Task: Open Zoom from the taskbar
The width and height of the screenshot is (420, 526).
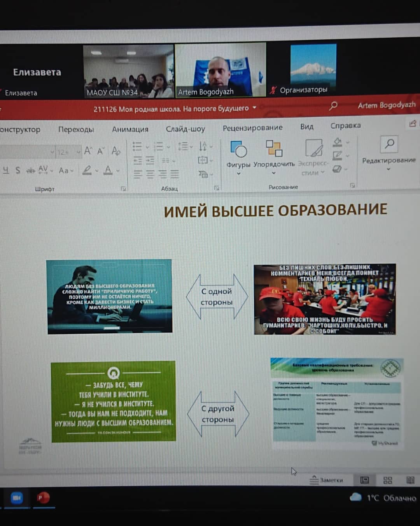Action: [x=16, y=498]
